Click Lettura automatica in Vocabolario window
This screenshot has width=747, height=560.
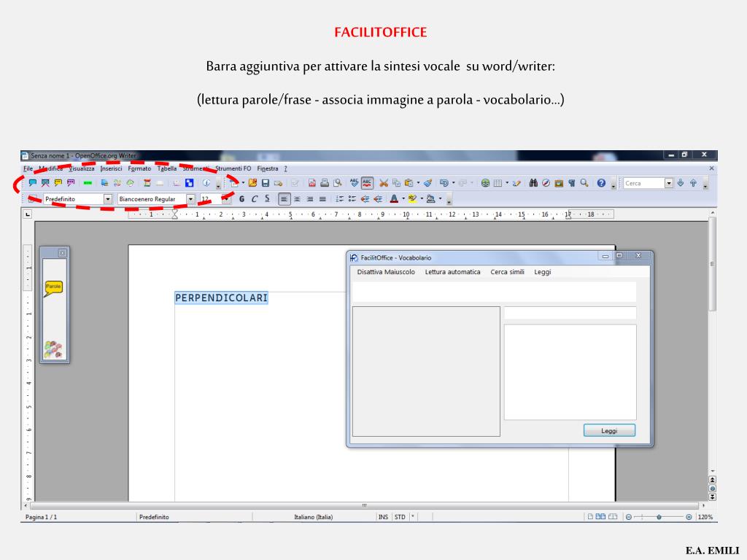[x=452, y=272]
